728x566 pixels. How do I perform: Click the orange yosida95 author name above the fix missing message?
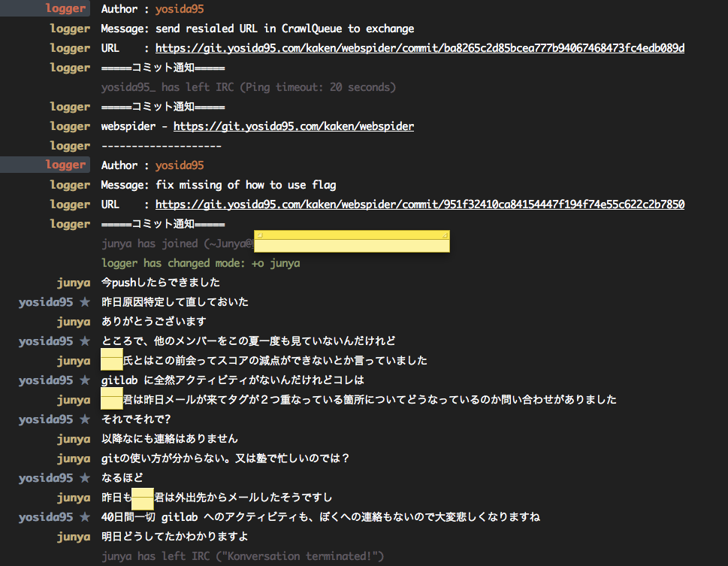179,165
